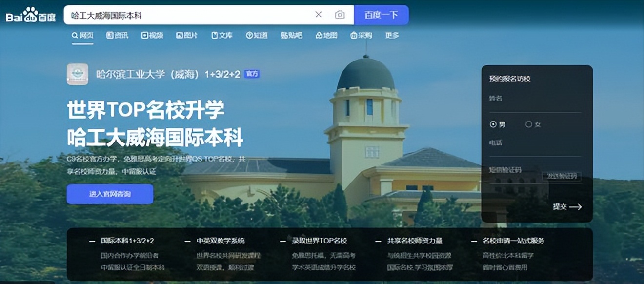
Task: Click the university logo thumbnail
Action: [78, 74]
